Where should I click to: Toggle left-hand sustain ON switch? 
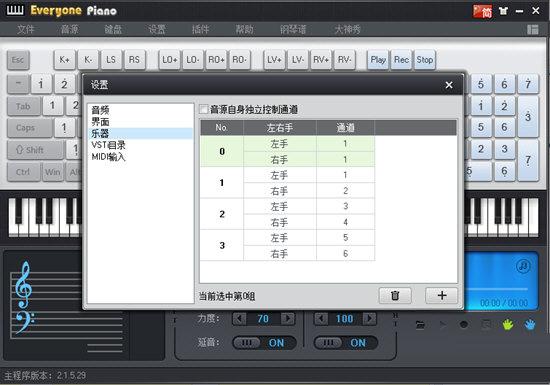click(x=264, y=343)
